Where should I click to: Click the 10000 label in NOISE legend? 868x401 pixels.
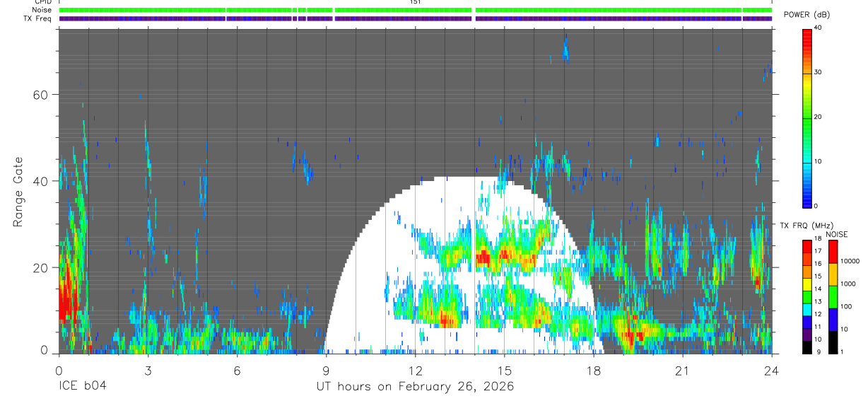850,261
